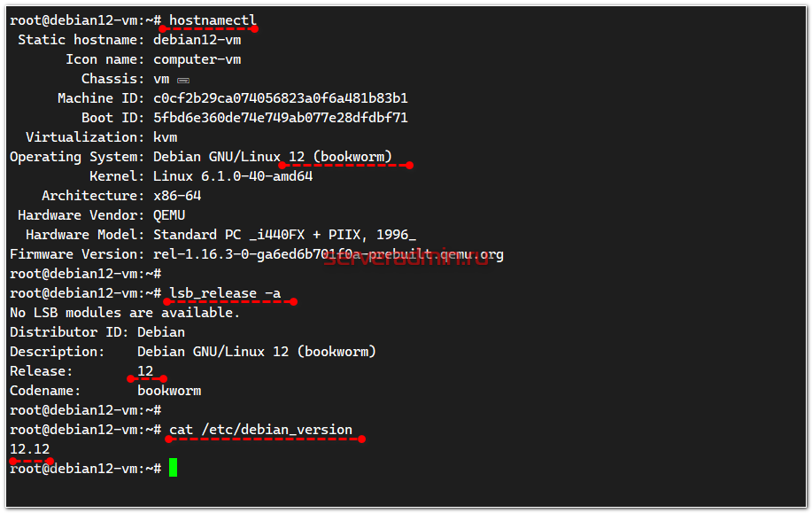Click the green terminal cursor block
Screen dimensions: 812x513
pos(173,468)
